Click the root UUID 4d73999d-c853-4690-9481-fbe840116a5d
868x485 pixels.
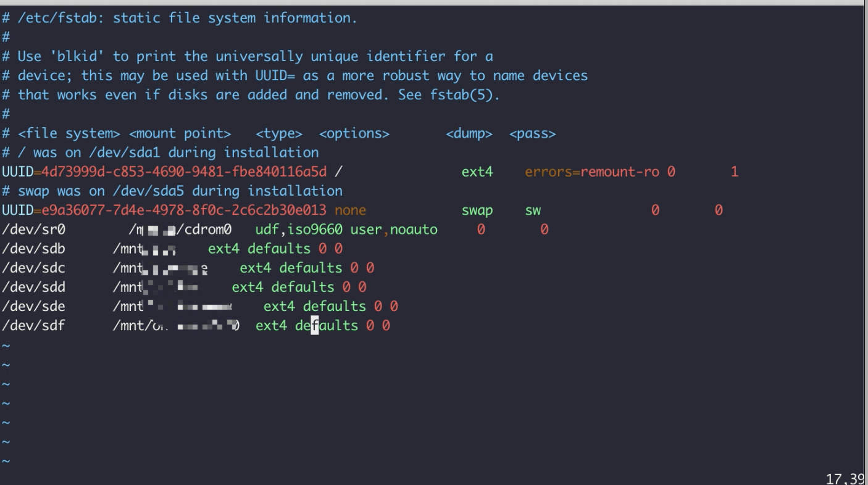pos(183,172)
